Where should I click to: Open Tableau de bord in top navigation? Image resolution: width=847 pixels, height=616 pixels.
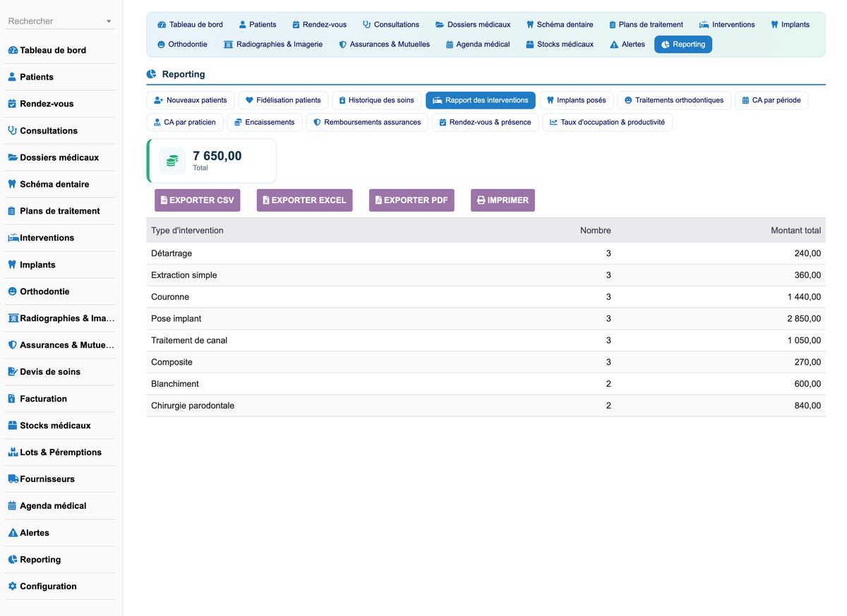click(x=190, y=24)
